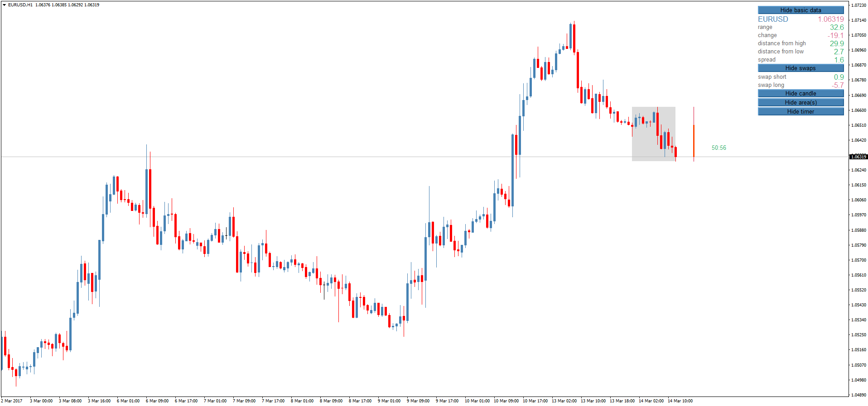Click the 1.06319 current price tag
868x406 pixels.
pyautogui.click(x=858, y=157)
